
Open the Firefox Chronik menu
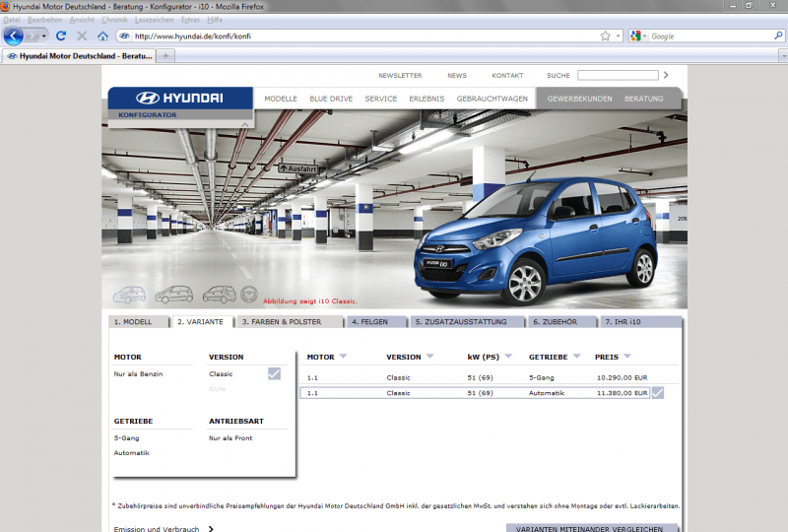114,20
